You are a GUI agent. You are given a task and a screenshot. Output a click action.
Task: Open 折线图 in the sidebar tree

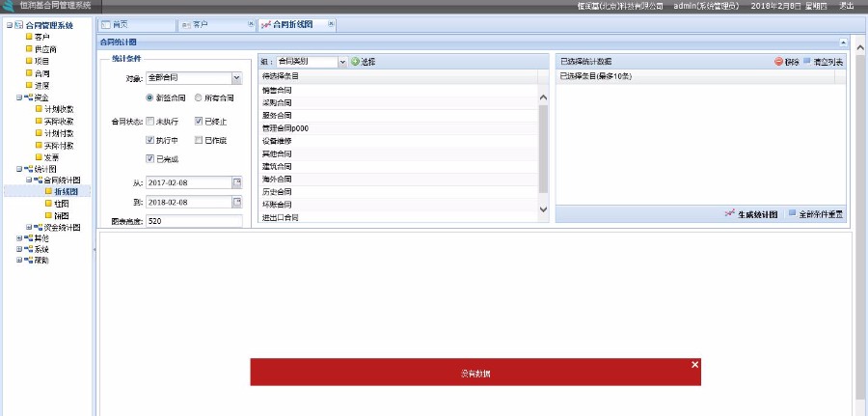(x=66, y=192)
